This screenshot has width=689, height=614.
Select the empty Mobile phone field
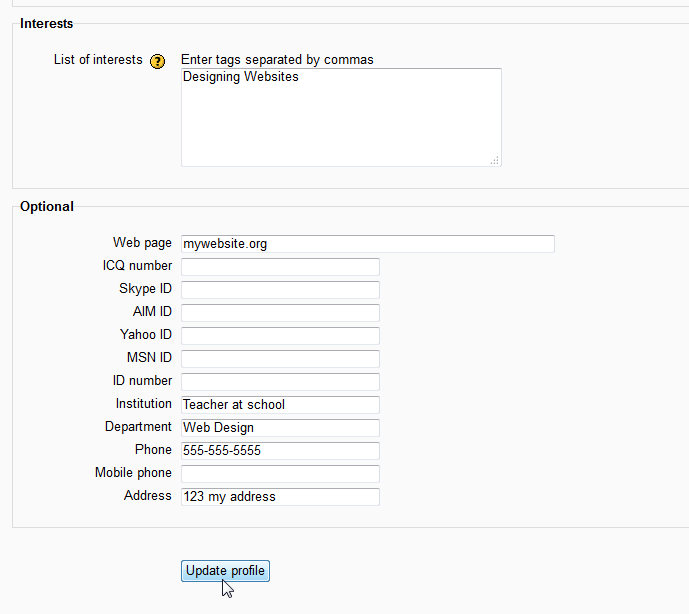[280, 474]
